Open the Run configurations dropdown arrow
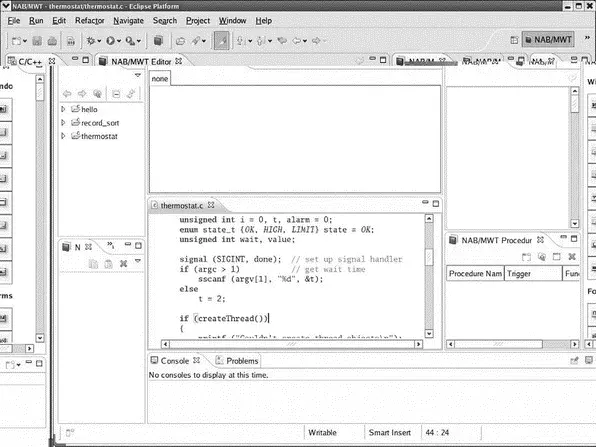This screenshot has width=596, height=447. pyautogui.click(x=119, y=41)
